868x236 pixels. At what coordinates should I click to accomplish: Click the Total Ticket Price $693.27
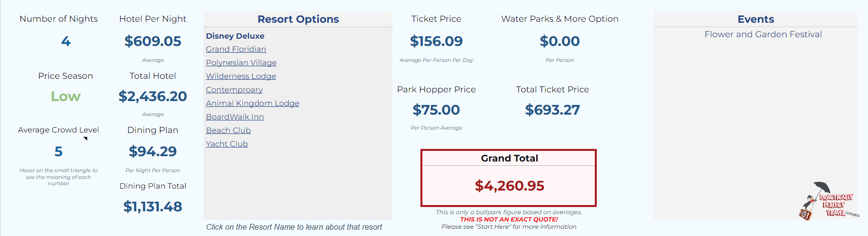553,110
